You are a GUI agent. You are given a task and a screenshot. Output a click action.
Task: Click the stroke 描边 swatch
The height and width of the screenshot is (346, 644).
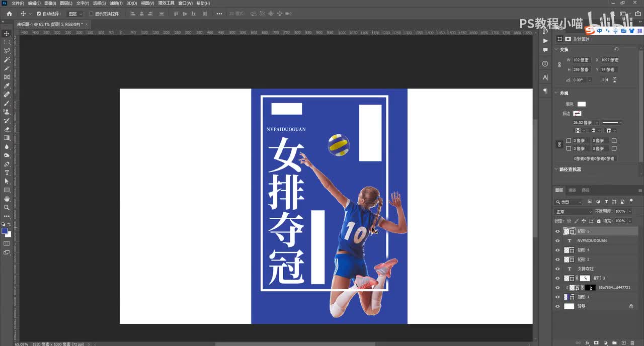coord(577,113)
